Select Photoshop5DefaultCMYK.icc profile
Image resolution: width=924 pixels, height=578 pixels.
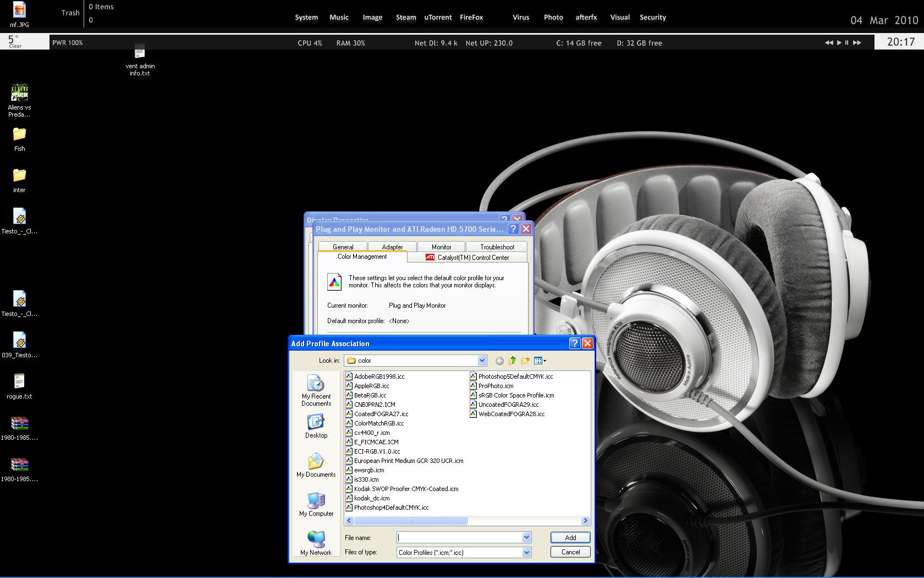coord(512,377)
